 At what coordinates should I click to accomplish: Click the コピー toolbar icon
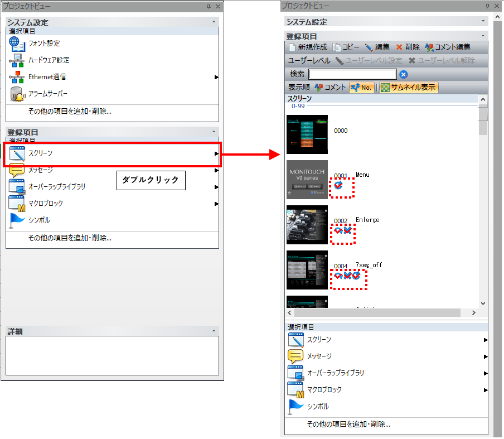pos(337,47)
